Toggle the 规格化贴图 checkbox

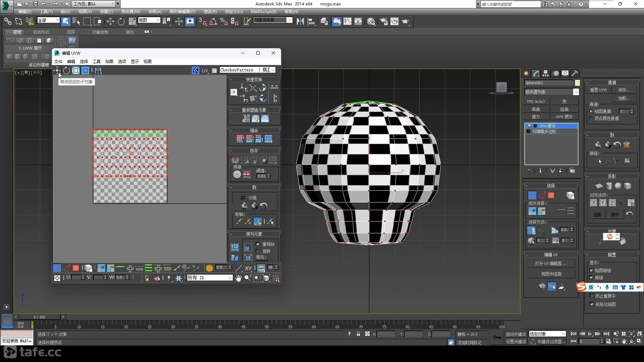click(592, 304)
